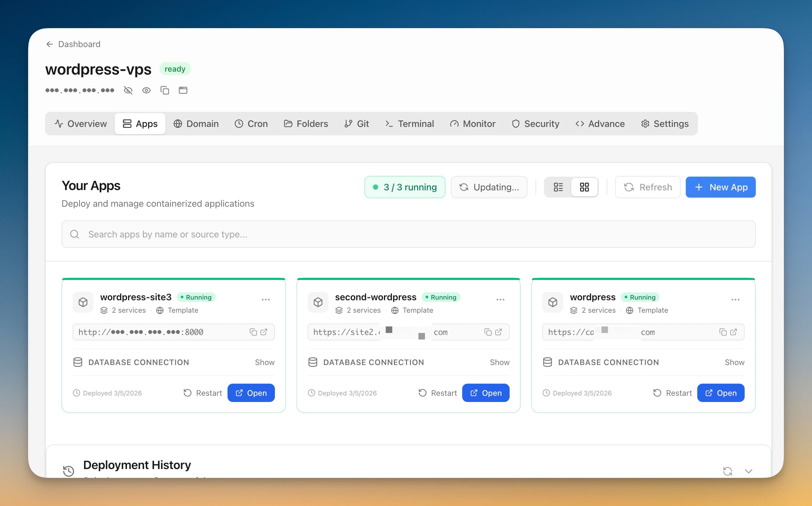
Task: Open the more options menu for the wordpress app
Action: point(735,300)
